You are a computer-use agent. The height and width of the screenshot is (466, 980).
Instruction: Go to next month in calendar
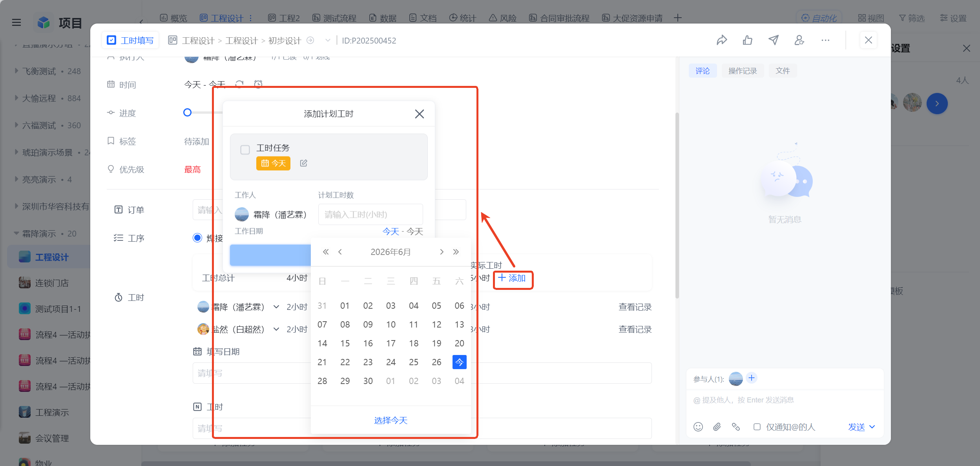point(442,252)
